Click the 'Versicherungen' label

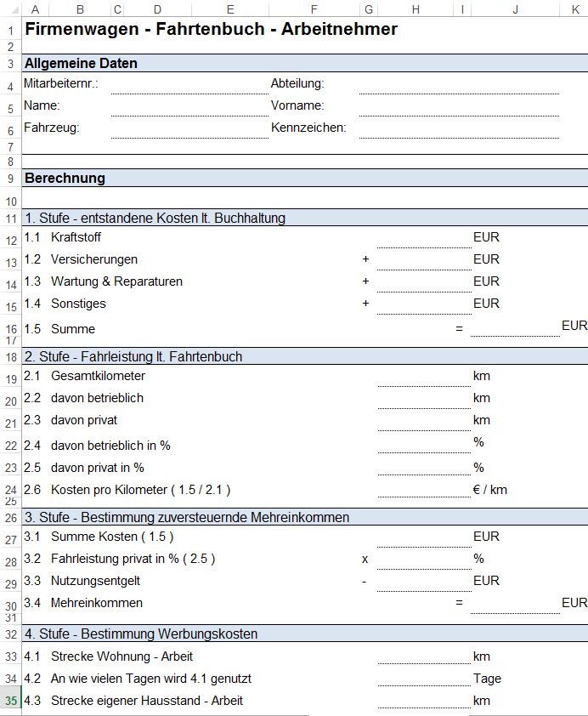coord(94,259)
